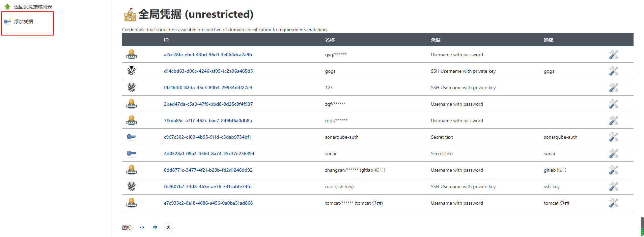
Task: Click the wrench icon for tomcat credential
Action: tap(613, 203)
